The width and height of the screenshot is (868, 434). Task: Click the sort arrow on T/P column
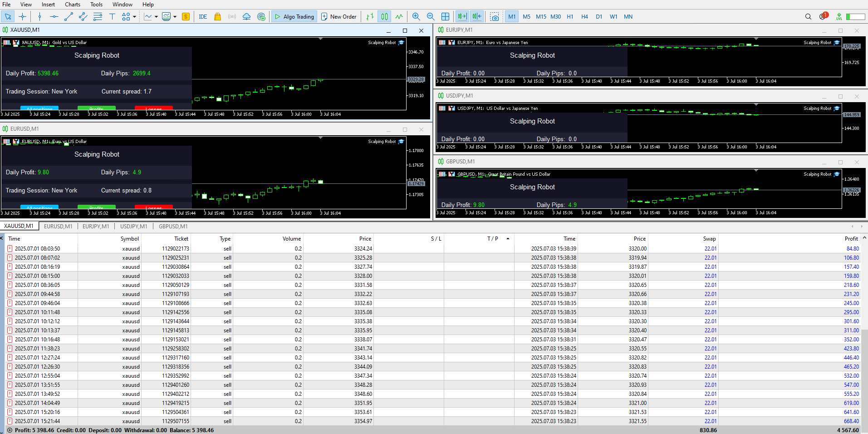tap(508, 238)
